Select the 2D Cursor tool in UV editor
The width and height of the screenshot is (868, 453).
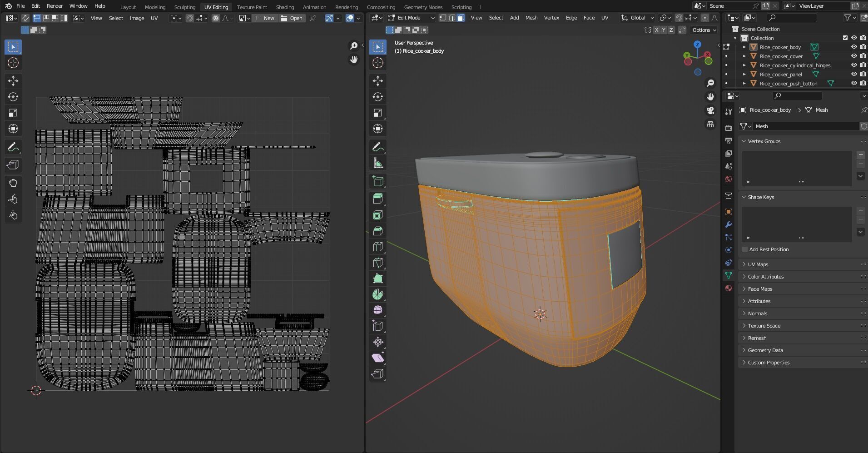13,63
